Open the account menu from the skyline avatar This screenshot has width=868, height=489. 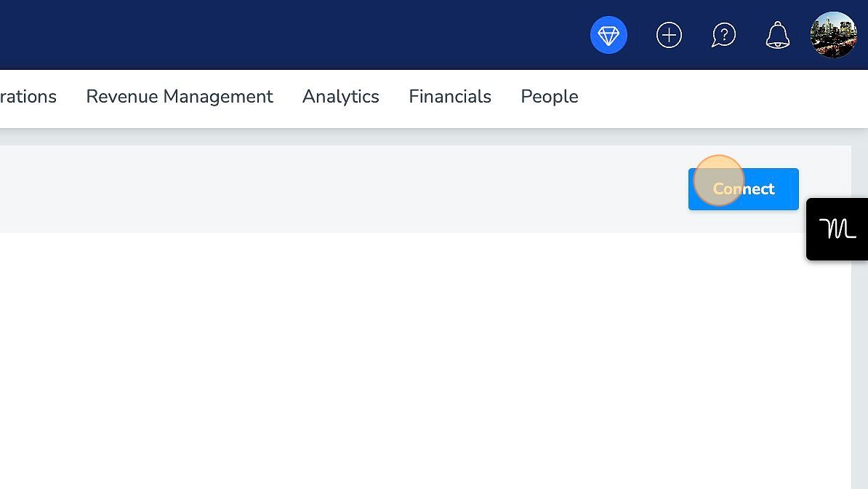[833, 35]
